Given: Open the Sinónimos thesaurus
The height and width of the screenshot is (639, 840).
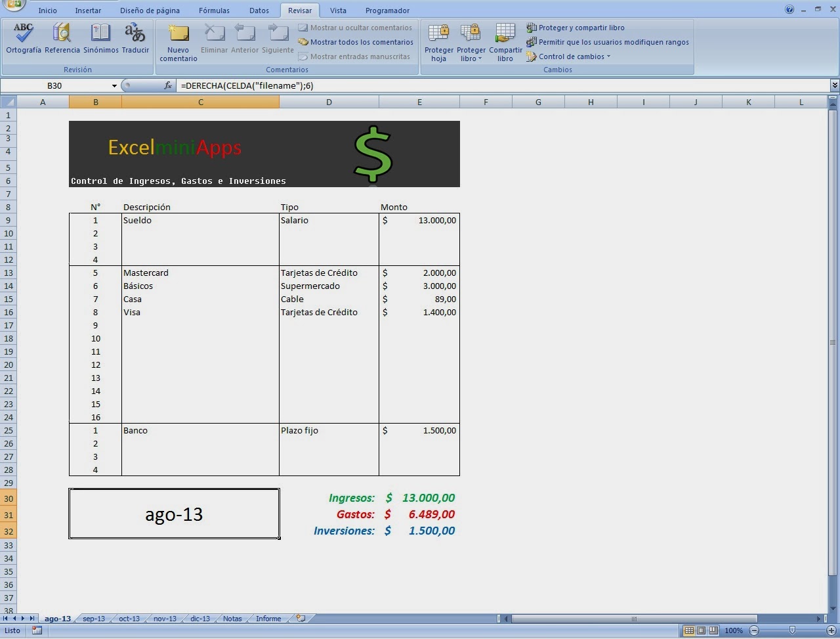Looking at the screenshot, I should 101,39.
